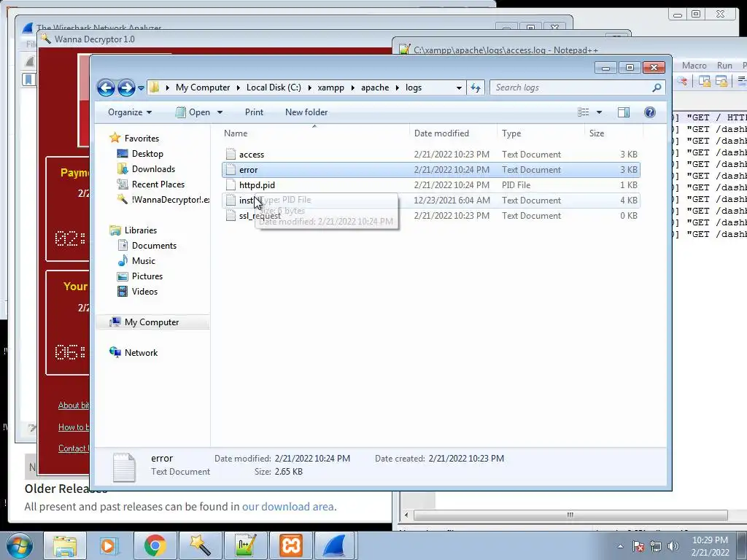Switch to XAMPP taskbar icon
The height and width of the screenshot is (560, 747).
pyautogui.click(x=290, y=545)
